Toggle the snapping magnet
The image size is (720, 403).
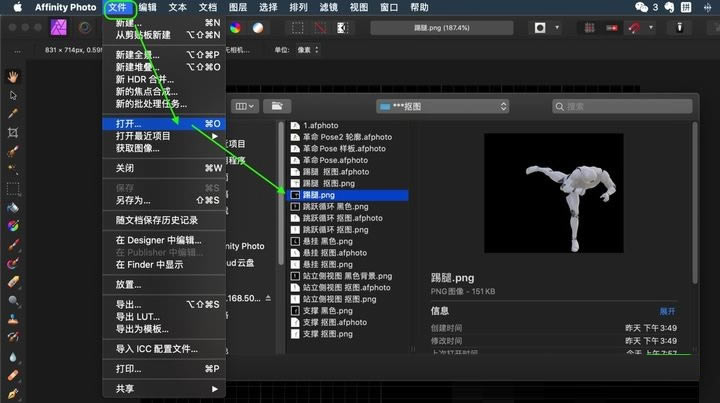point(633,27)
